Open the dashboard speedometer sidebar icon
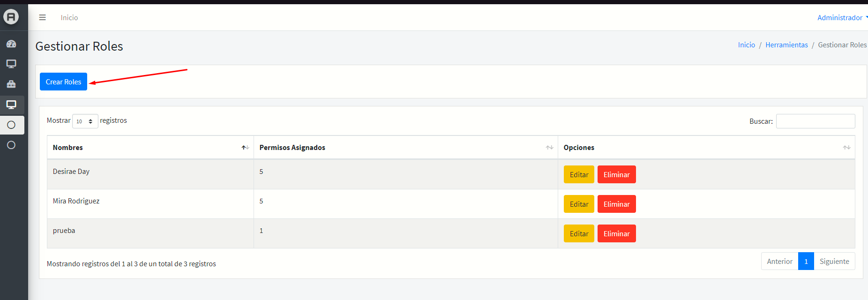The image size is (868, 300). (11, 44)
